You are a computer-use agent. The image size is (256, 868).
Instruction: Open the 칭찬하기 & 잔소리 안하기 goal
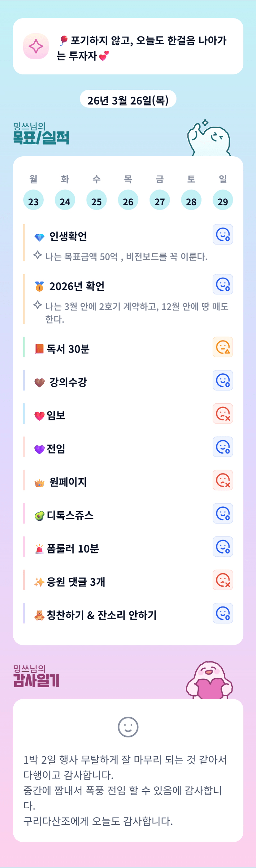102,615
